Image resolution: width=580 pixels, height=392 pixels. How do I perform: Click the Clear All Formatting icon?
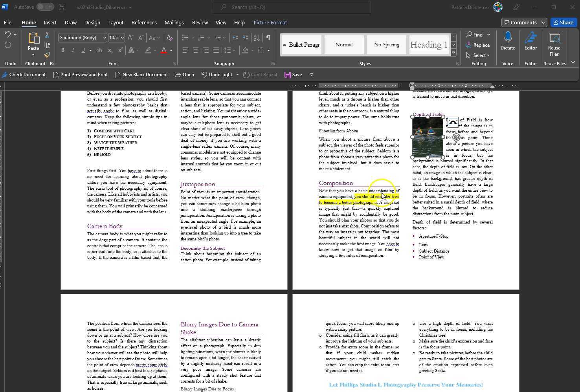(169, 38)
